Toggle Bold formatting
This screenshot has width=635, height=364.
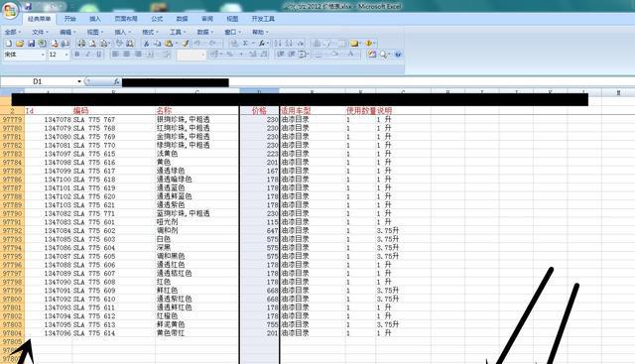[x=77, y=55]
